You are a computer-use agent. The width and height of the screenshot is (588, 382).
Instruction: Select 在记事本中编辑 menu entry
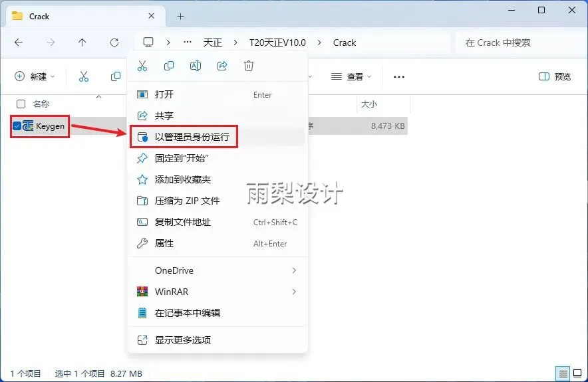point(218,313)
